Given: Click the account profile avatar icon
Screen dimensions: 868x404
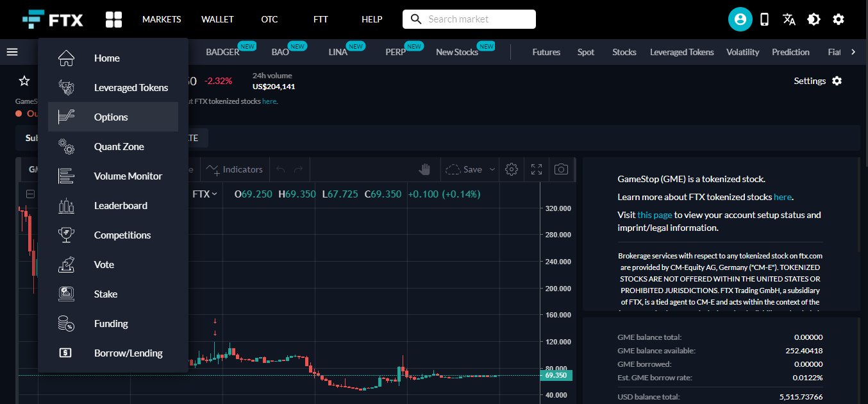Looking at the screenshot, I should (x=740, y=19).
